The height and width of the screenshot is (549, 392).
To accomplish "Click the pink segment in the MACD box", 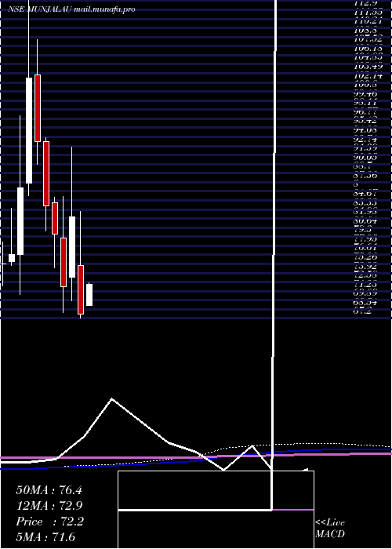I will [x=293, y=510].
